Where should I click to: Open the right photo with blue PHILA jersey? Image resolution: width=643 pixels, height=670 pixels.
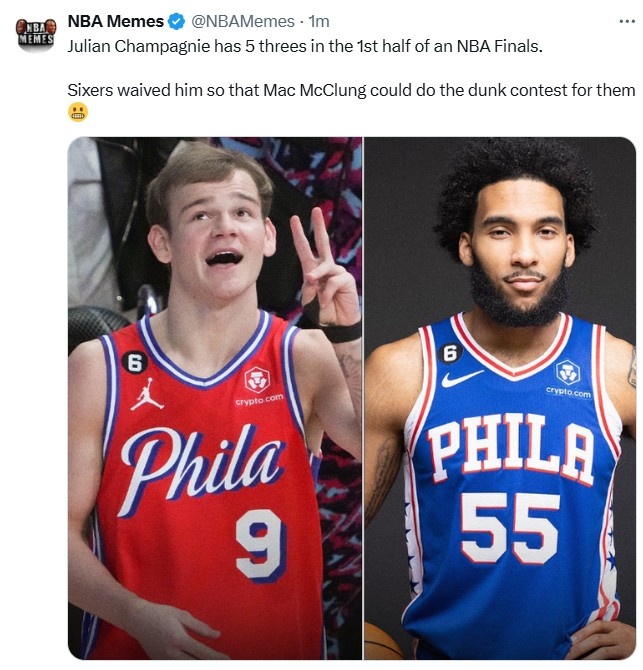[x=500, y=398]
